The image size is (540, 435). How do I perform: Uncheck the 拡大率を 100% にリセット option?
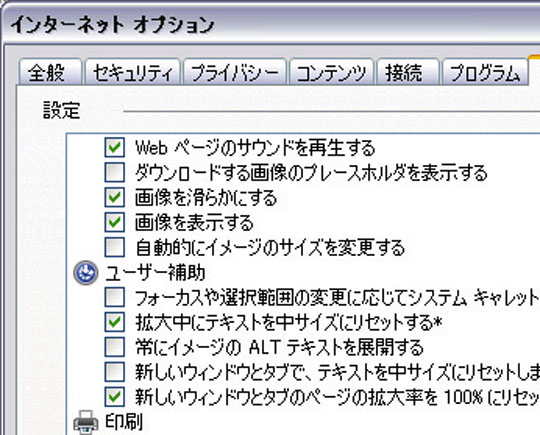(115, 397)
